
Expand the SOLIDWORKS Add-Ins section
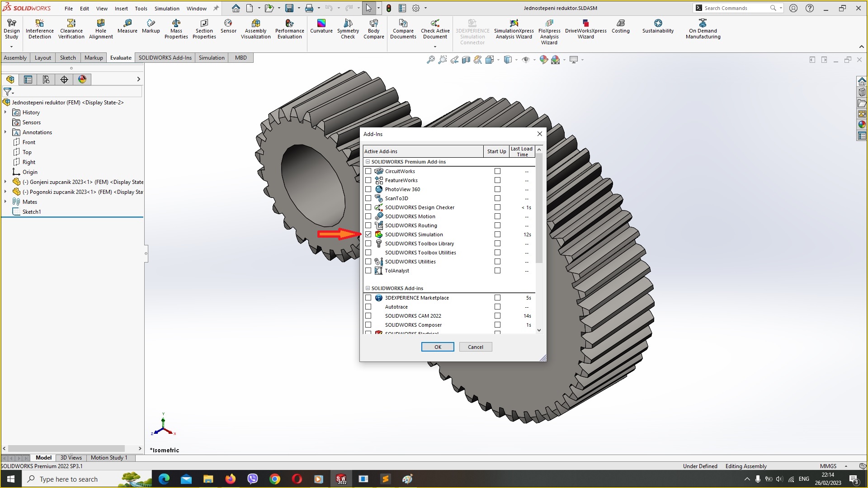click(368, 288)
